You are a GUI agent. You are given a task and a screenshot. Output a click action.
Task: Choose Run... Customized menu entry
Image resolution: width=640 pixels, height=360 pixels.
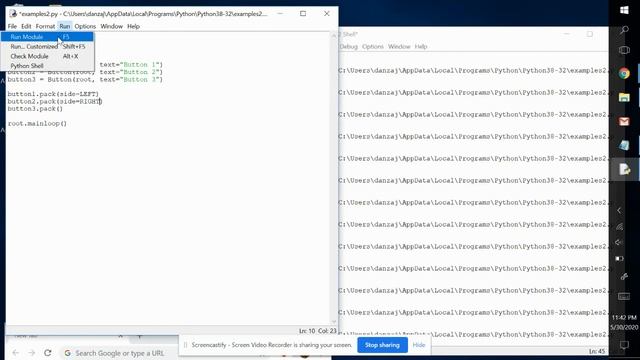pos(47,47)
